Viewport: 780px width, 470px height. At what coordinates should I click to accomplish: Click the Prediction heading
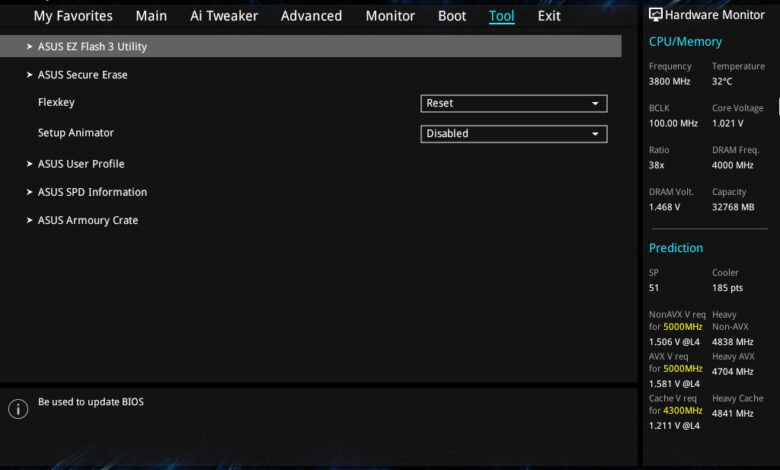pyautogui.click(x=676, y=248)
